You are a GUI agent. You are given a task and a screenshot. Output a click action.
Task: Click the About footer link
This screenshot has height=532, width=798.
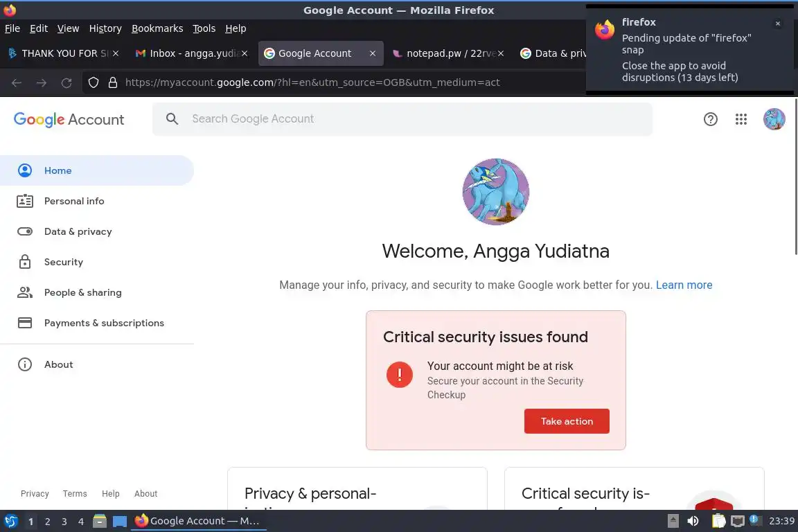coord(145,494)
